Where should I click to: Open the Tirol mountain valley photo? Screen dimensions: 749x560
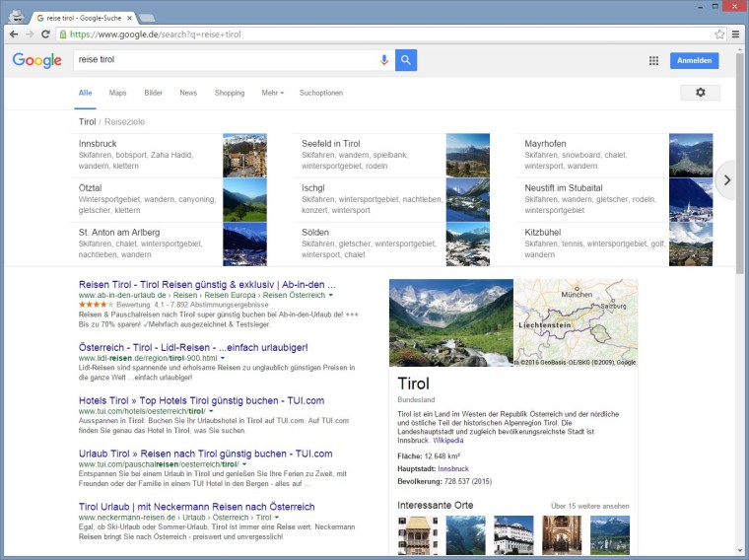tap(451, 322)
